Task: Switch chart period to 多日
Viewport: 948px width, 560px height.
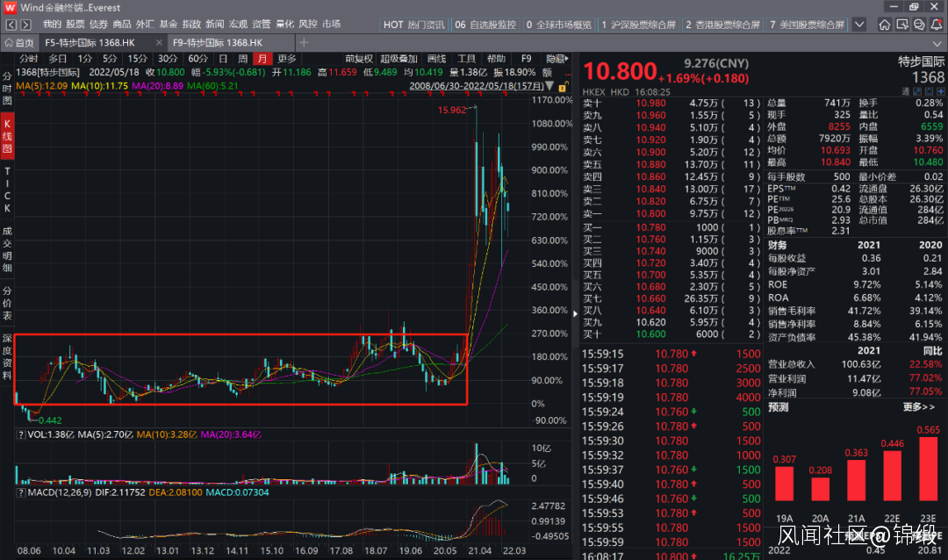Action: (57, 59)
